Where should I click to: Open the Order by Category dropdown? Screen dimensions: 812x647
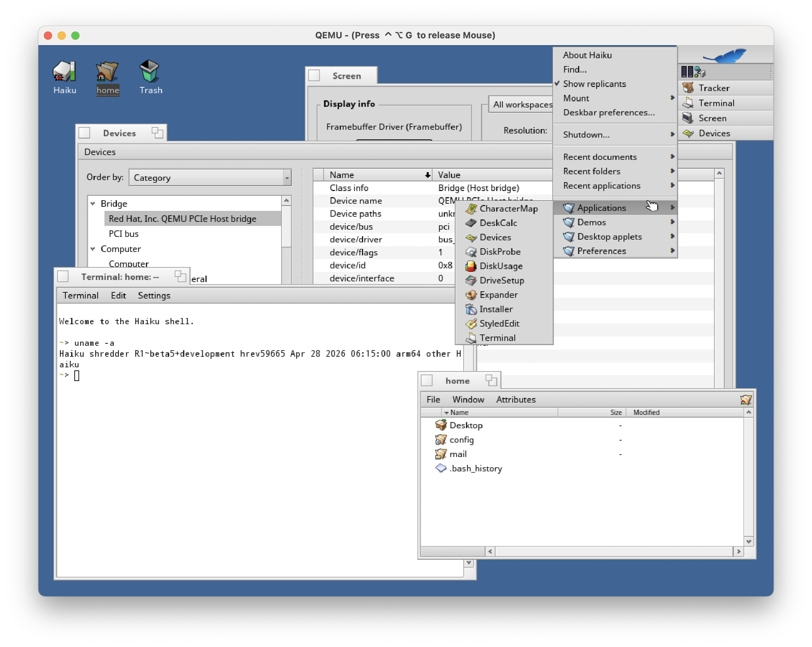tap(210, 178)
